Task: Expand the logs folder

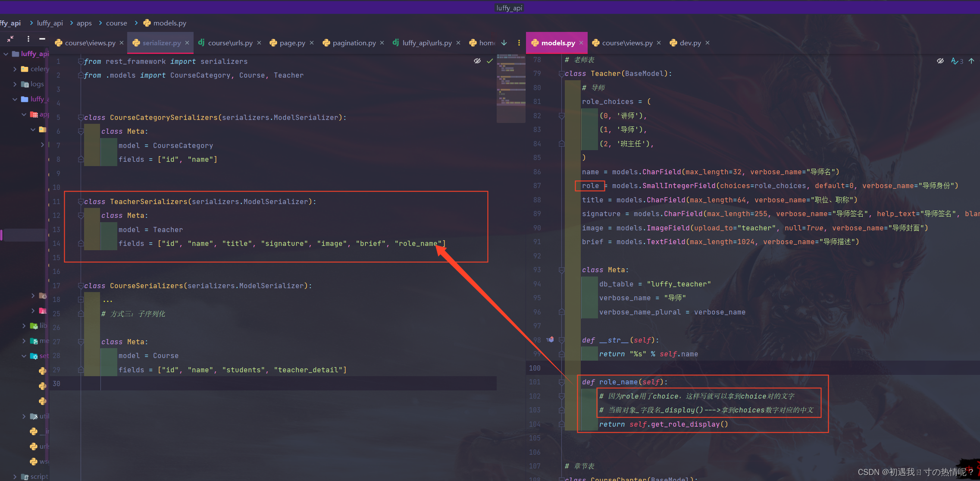Action: pos(15,84)
